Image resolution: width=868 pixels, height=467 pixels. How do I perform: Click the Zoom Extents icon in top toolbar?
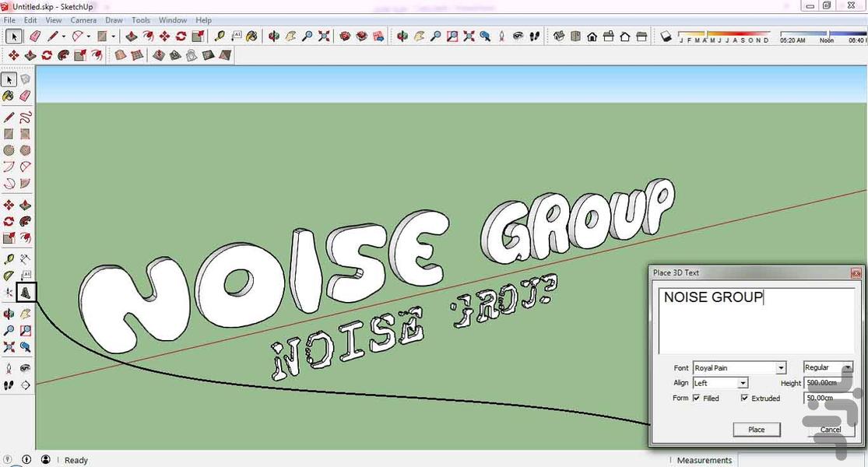(324, 36)
